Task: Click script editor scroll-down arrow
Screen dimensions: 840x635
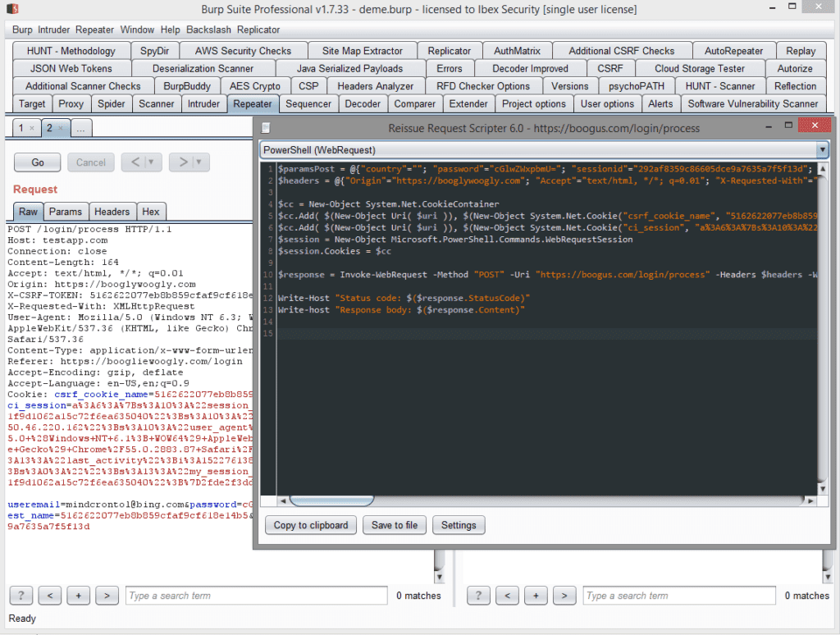Action: click(823, 489)
